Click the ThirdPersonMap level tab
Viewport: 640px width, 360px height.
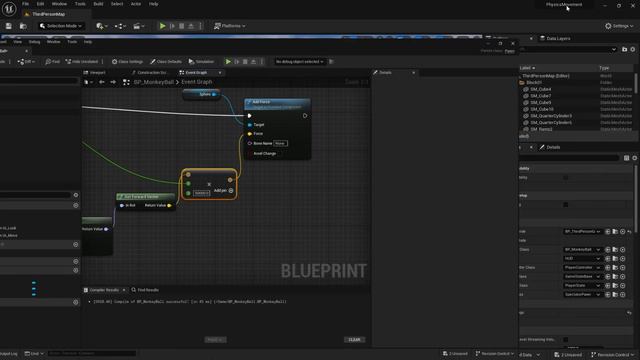coord(48,14)
